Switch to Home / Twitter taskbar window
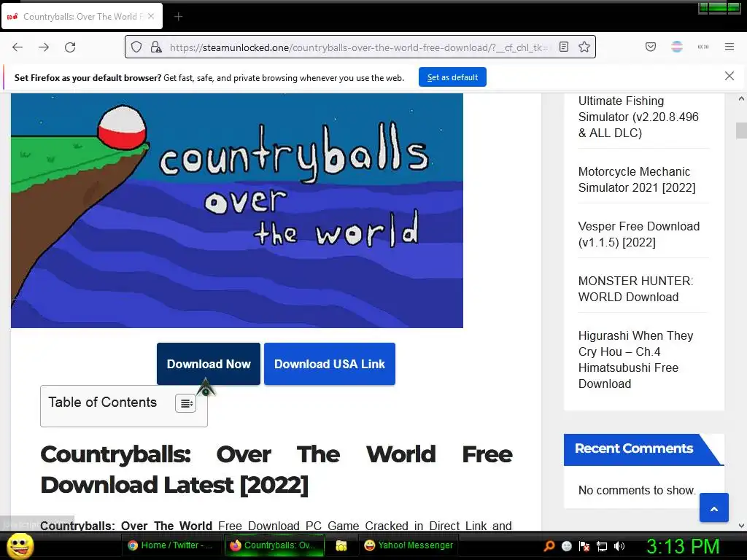This screenshot has width=747, height=560. [x=171, y=545]
